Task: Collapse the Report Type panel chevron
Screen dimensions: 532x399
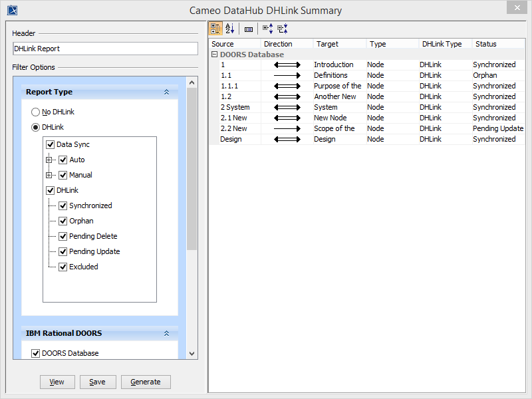Action: pos(166,92)
